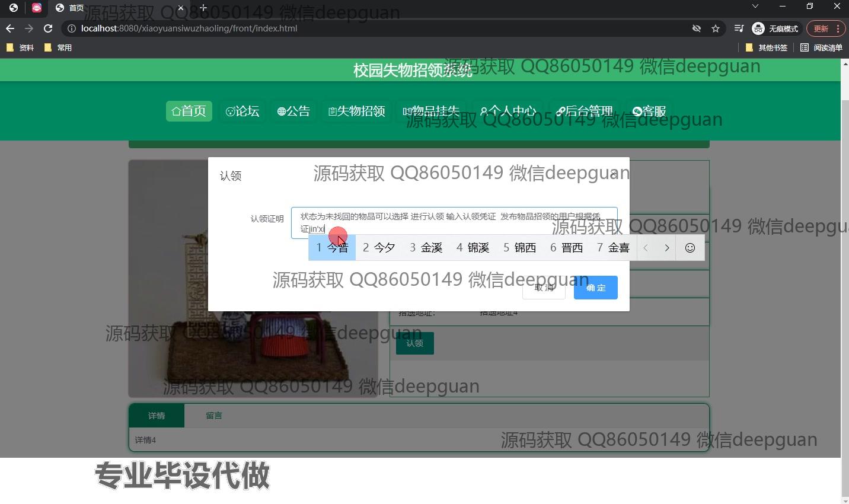Open the incognito mode indicator
The image size is (849, 504).
coord(775,28)
